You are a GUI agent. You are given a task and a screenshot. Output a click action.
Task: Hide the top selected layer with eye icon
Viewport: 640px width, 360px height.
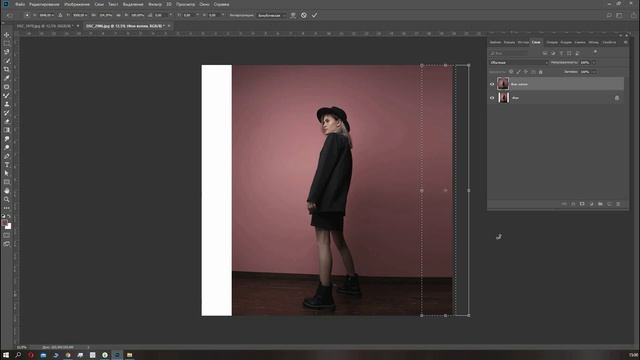click(x=492, y=84)
